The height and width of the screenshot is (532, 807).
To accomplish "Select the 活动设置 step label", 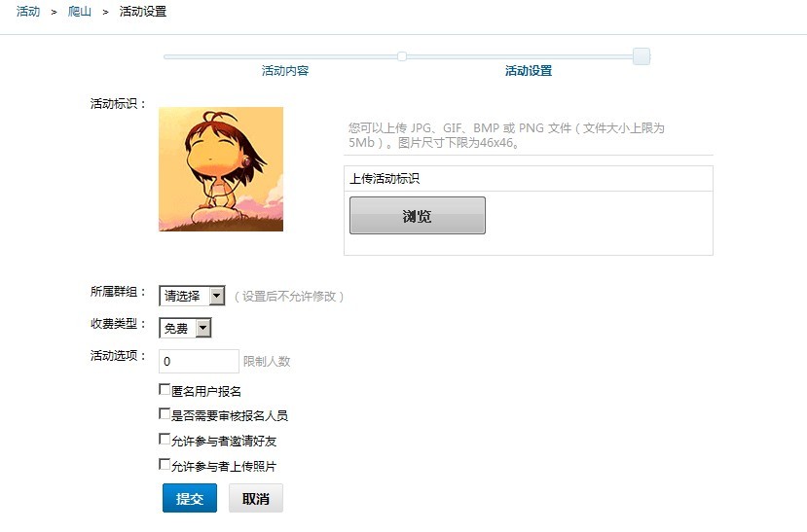I will click(x=528, y=71).
